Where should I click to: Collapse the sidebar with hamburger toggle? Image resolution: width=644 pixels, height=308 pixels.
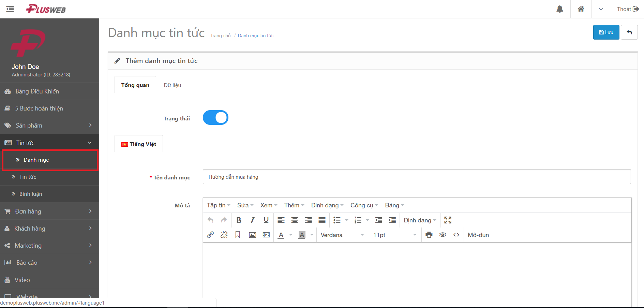[x=10, y=9]
